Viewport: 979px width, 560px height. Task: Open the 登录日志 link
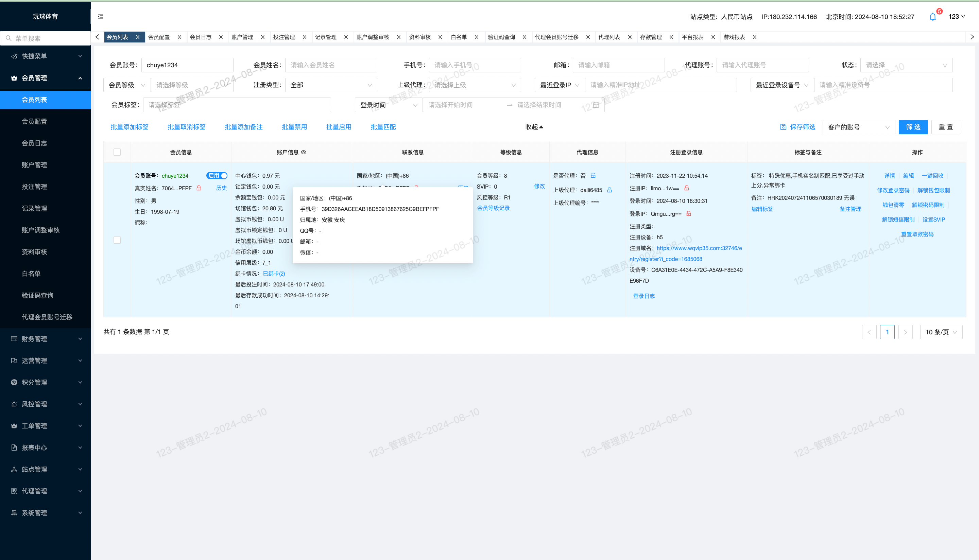pyautogui.click(x=644, y=296)
